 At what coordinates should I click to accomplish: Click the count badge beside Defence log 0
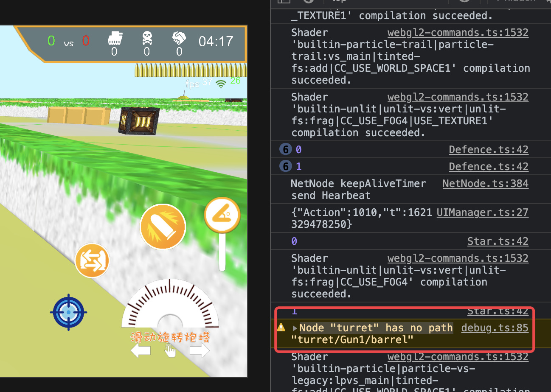tap(285, 149)
